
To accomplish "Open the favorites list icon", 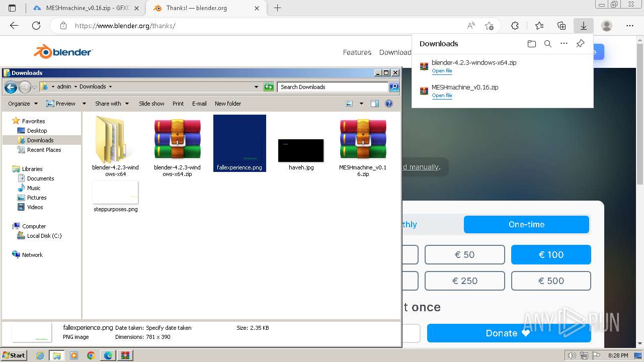I will 539,26.
